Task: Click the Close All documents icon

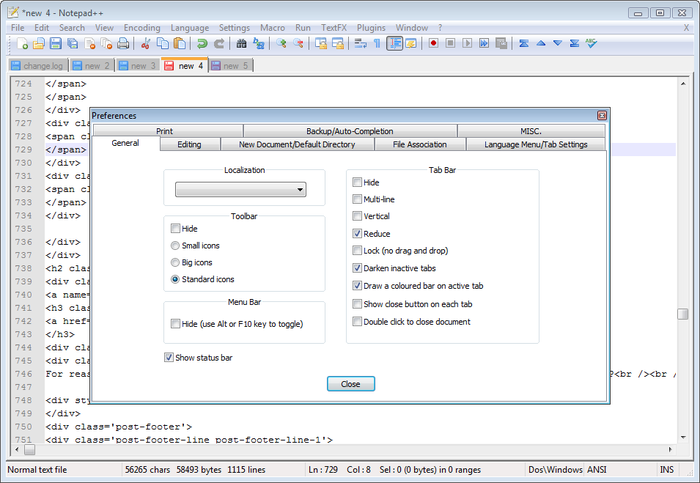Action: point(106,44)
